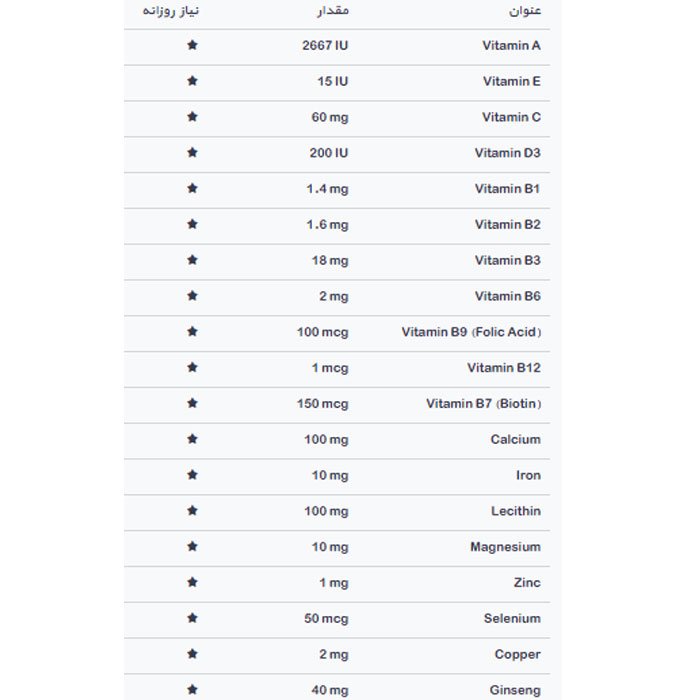Click the star icon beside Lecithin
This screenshot has height=700, width=700.
(192, 511)
